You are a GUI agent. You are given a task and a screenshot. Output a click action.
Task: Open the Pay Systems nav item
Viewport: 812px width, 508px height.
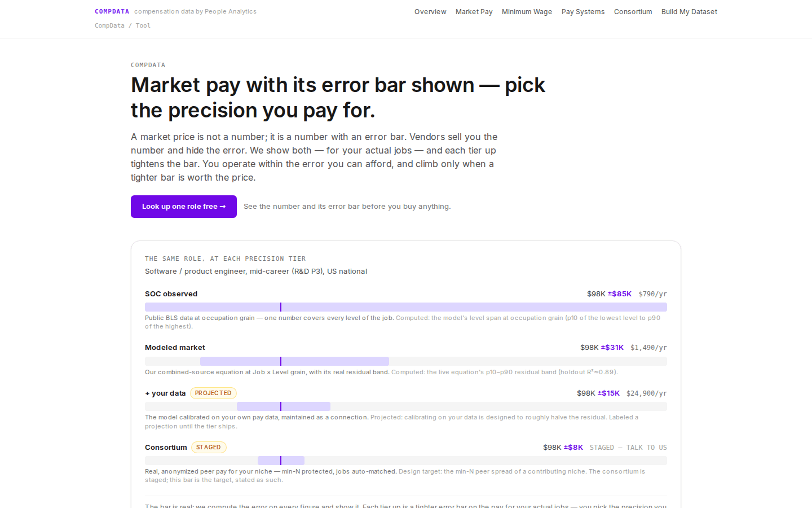[583, 12]
